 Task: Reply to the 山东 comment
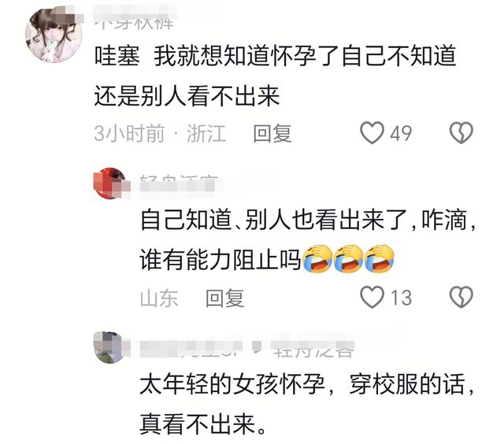point(224,298)
